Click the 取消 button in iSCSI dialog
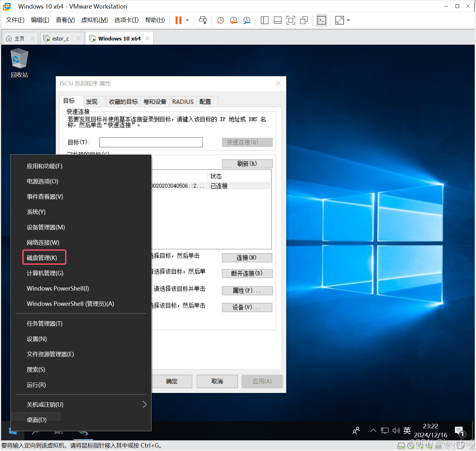Image resolution: width=476 pixels, height=451 pixels. pos(217,381)
